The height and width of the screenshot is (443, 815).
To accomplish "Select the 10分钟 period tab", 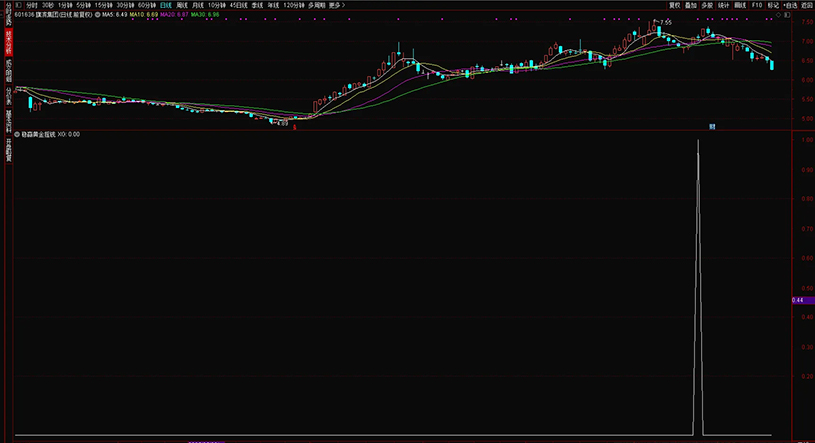I will coord(217,5).
